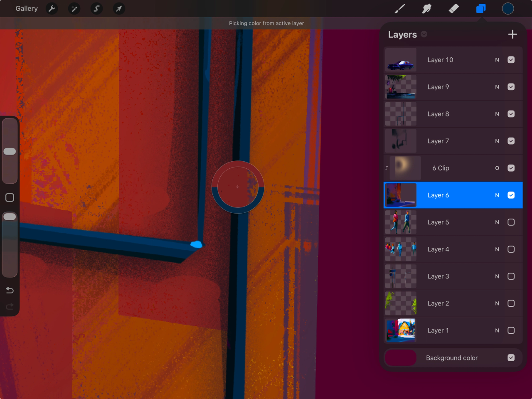Tap the undo arrow in sidebar
Image resolution: width=532 pixels, height=399 pixels.
coord(10,290)
